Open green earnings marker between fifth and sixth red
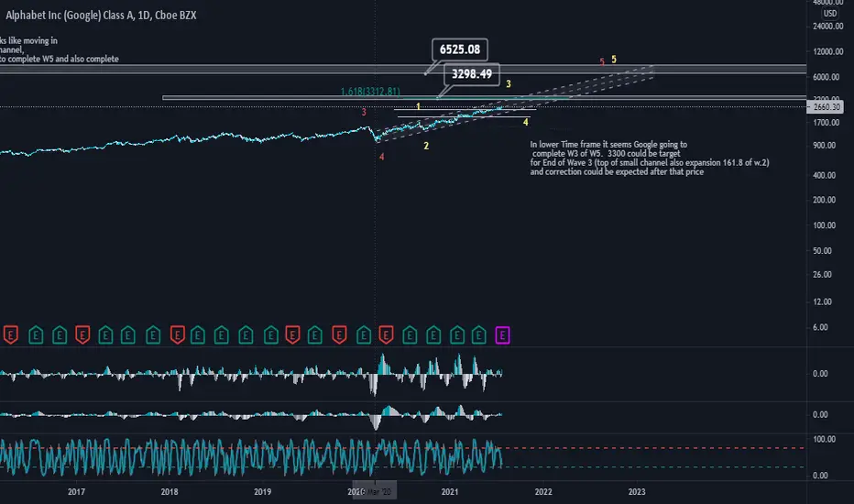 [x=363, y=334]
